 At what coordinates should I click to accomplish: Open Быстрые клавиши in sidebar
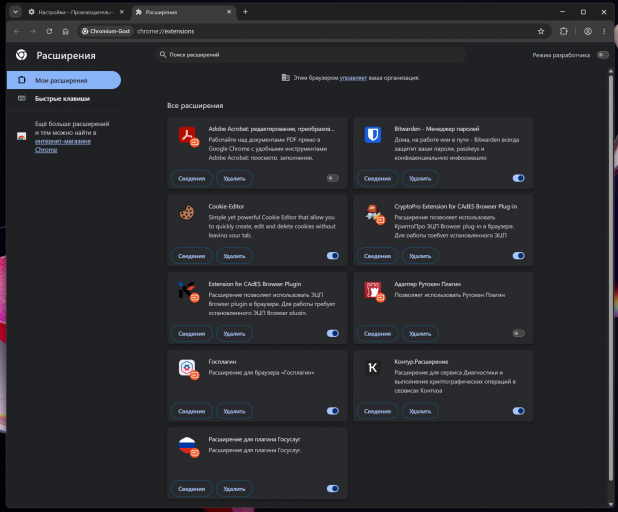(x=64, y=99)
